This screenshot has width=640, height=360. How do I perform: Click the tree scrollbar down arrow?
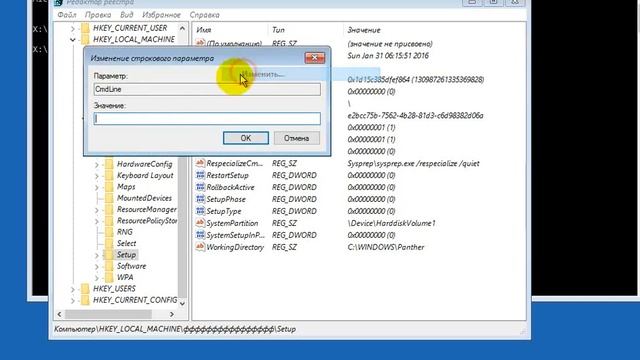pos(182,304)
